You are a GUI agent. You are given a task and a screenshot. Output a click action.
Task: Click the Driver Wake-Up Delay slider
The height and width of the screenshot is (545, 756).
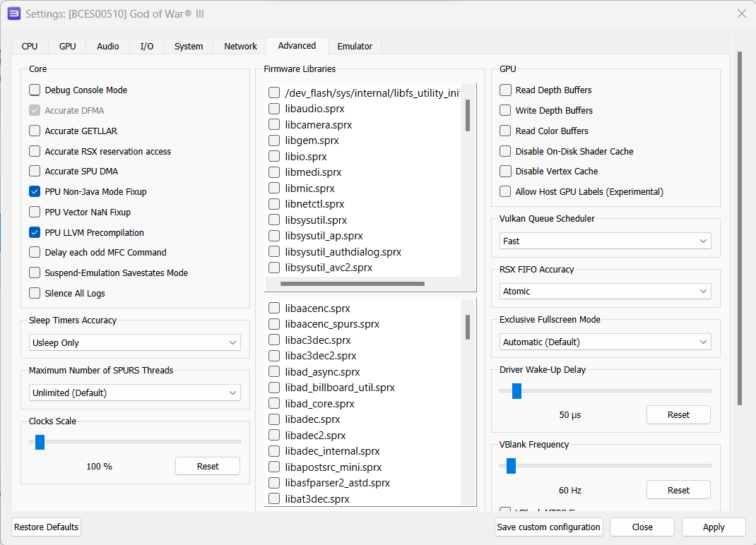click(517, 391)
